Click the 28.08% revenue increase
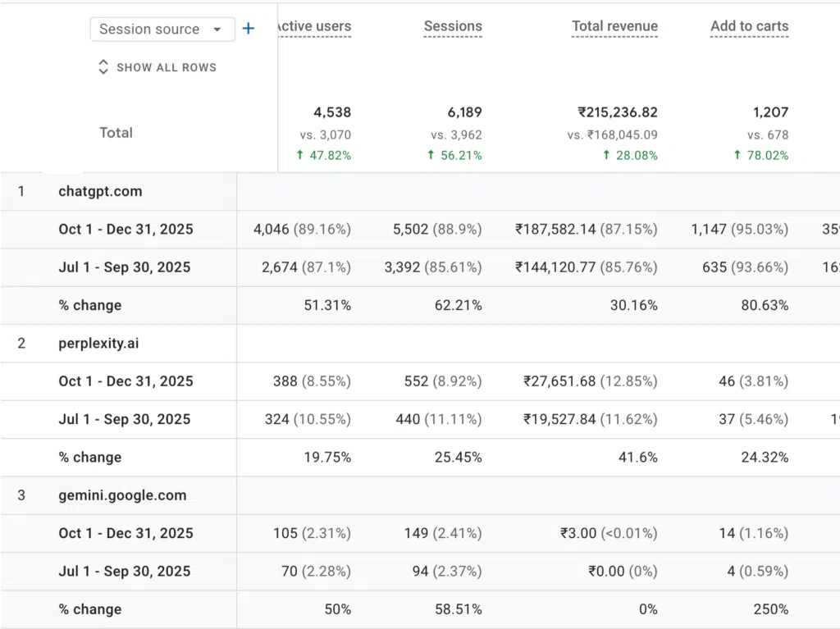840x629 pixels. click(x=630, y=155)
